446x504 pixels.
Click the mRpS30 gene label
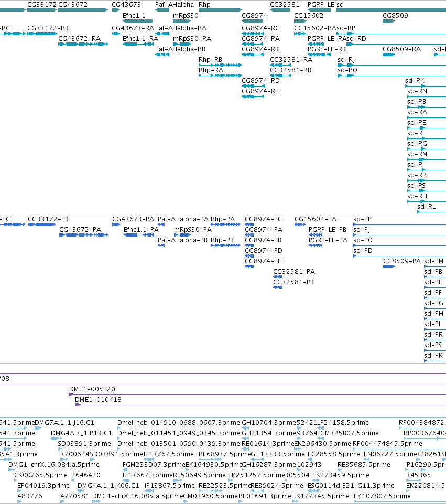click(x=186, y=15)
